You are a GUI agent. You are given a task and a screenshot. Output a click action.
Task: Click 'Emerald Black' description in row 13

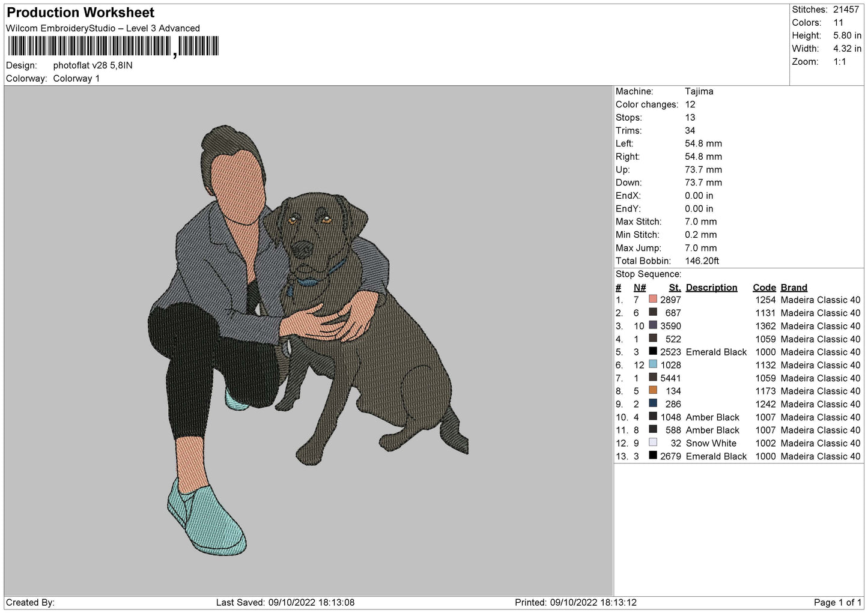[716, 456]
